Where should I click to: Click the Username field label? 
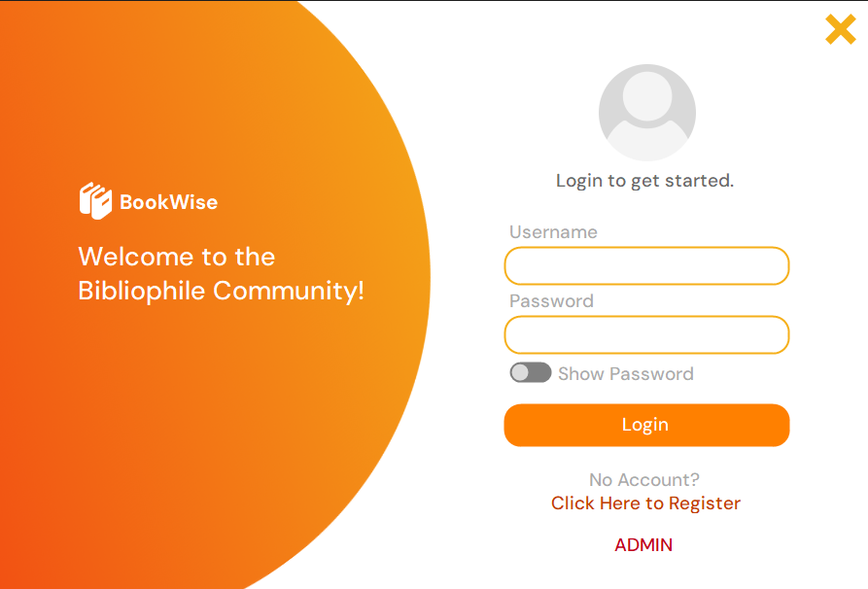[x=553, y=232]
